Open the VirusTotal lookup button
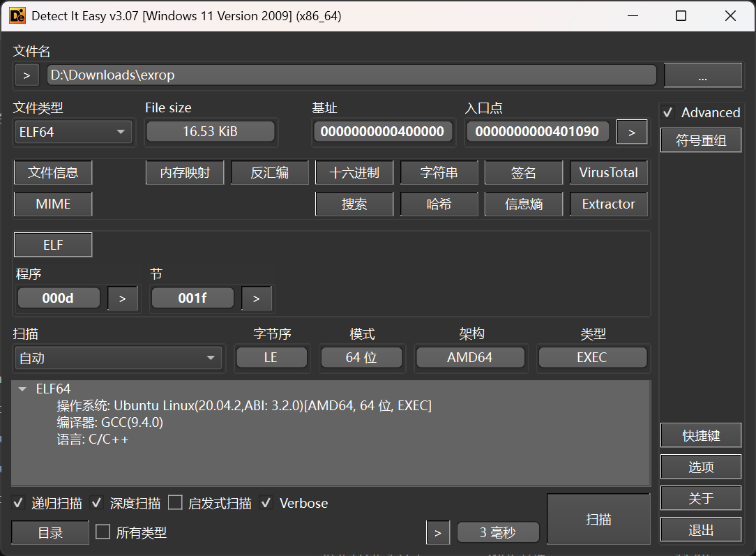 click(x=608, y=173)
